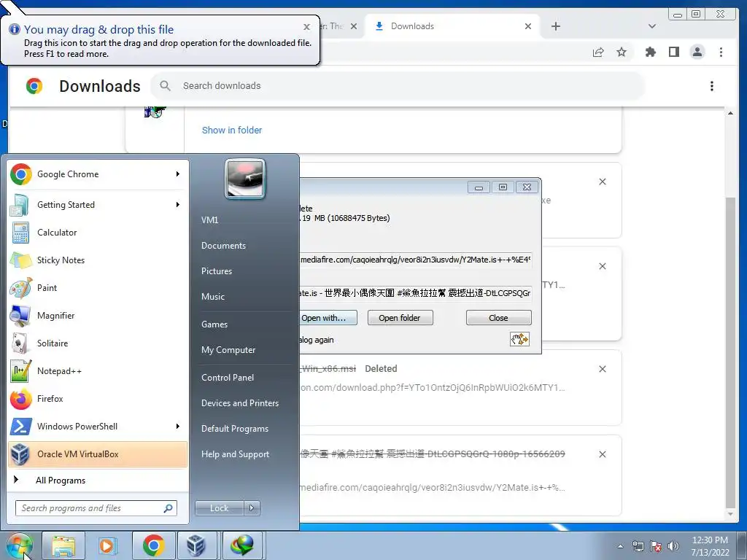Click the Lock button
Screen dimensions: 747x560
[219, 508]
